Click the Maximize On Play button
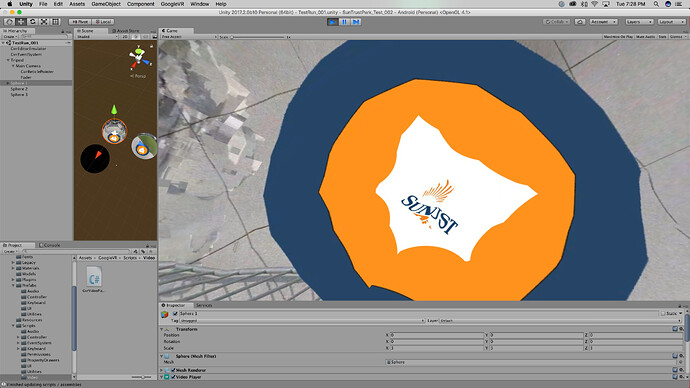 click(x=618, y=37)
